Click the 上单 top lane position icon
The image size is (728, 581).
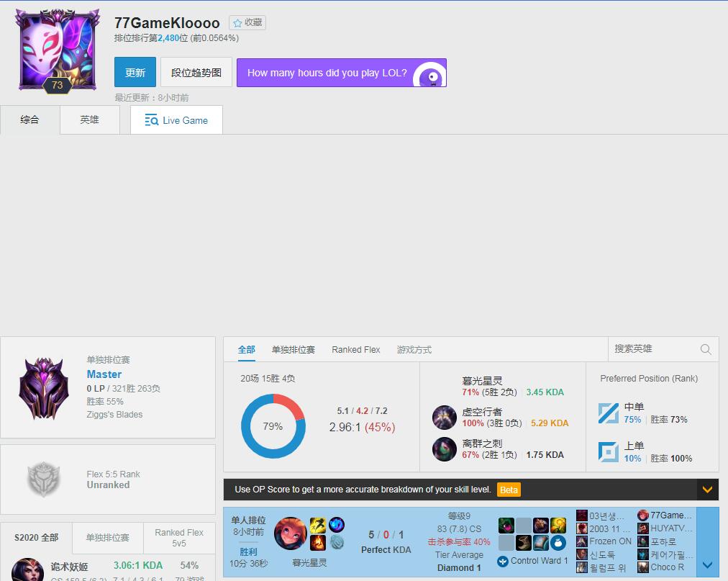click(x=609, y=452)
